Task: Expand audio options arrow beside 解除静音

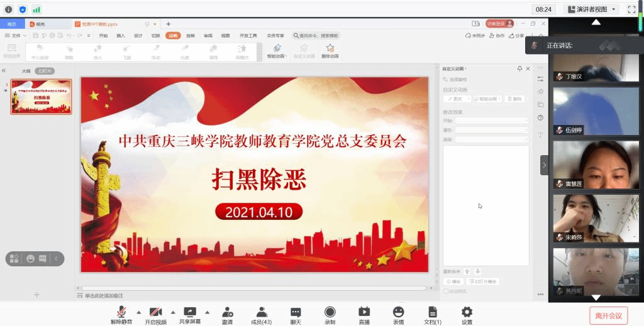Action: click(x=138, y=312)
